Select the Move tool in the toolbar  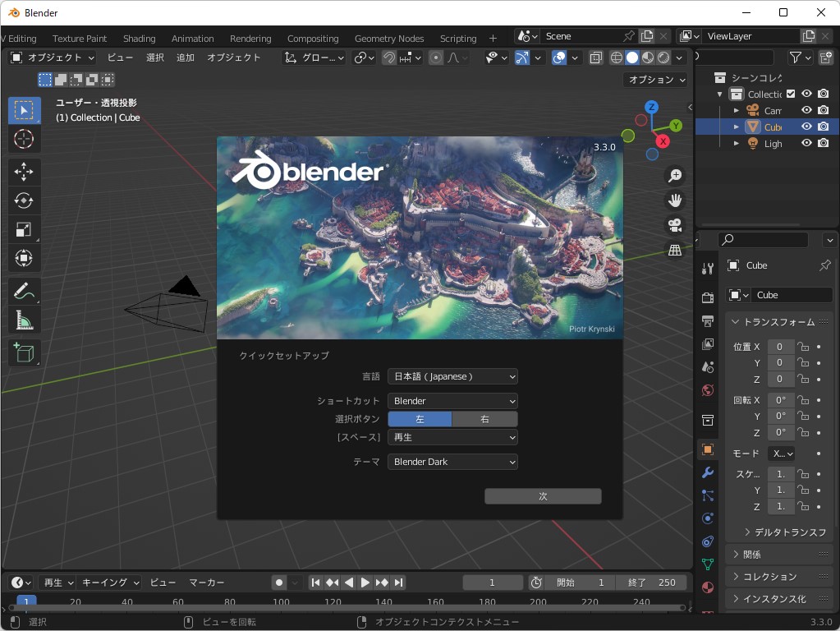point(24,172)
